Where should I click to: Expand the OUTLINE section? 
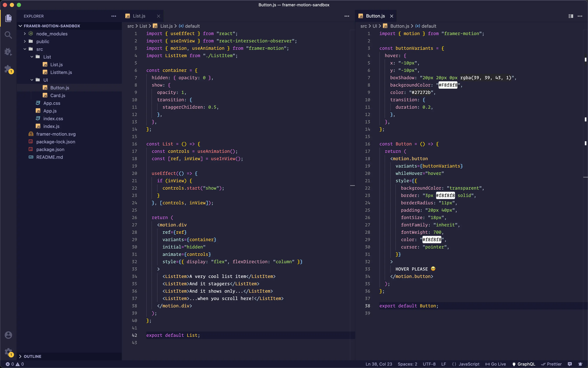tap(69, 356)
